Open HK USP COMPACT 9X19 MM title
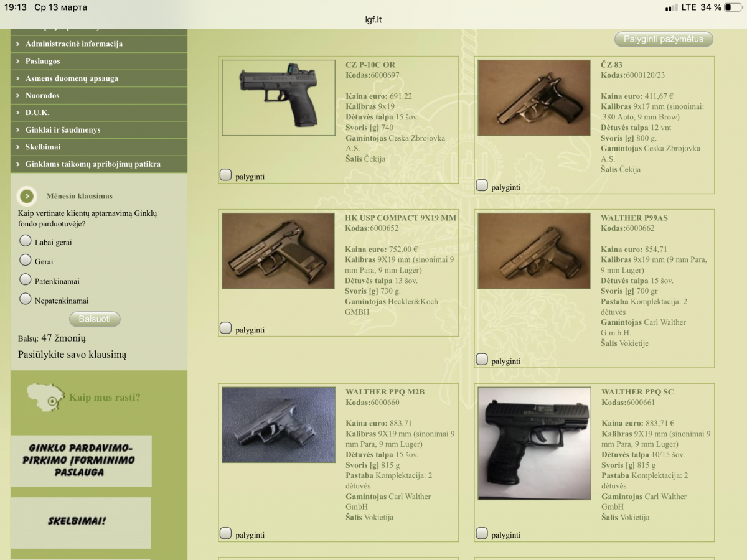 401,218
